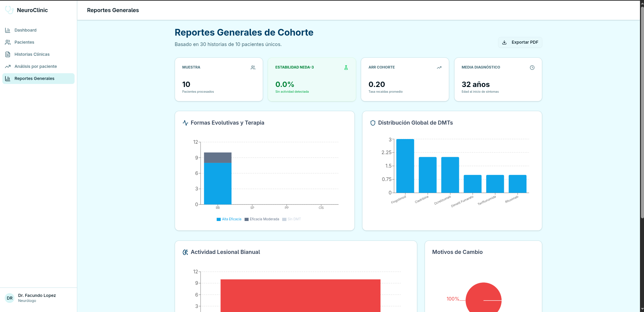The width and height of the screenshot is (644, 312).
Task: Click the CIS axis label
Action: pyautogui.click(x=321, y=208)
